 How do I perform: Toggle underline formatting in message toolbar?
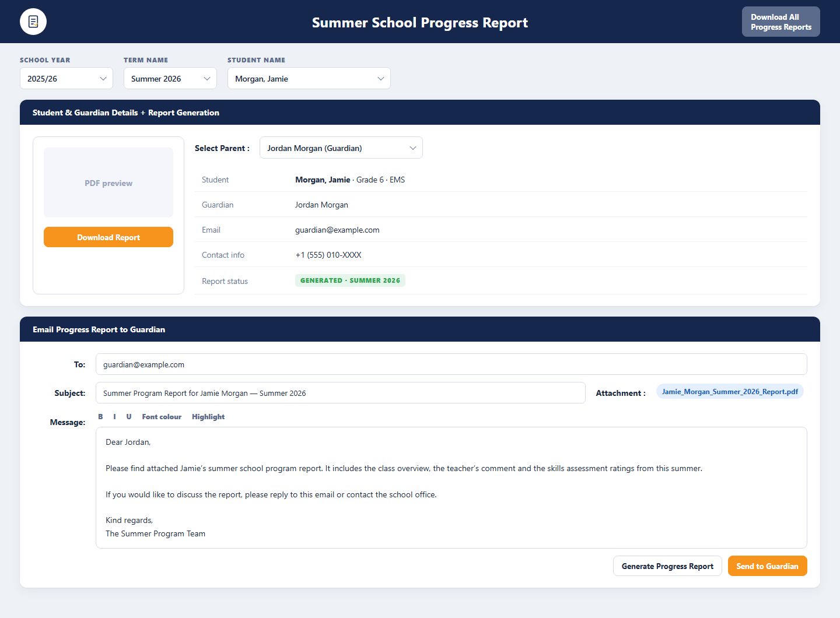(129, 417)
